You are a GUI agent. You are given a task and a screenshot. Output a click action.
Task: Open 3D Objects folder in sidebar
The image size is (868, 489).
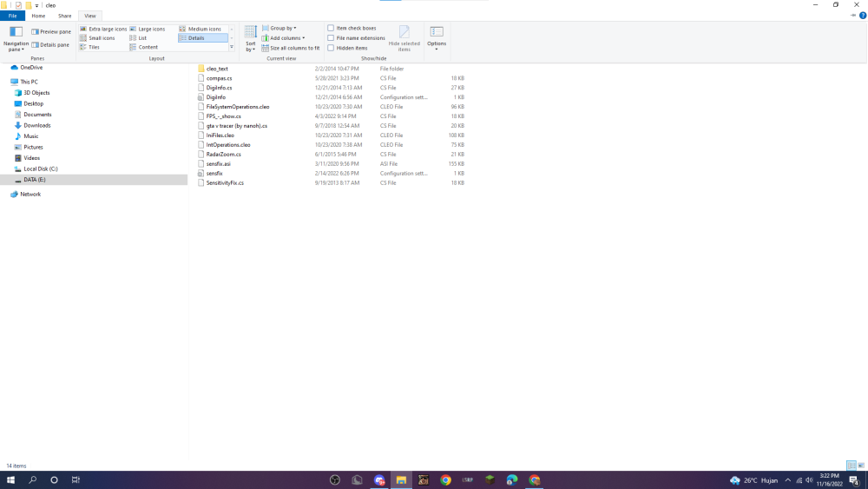point(36,93)
